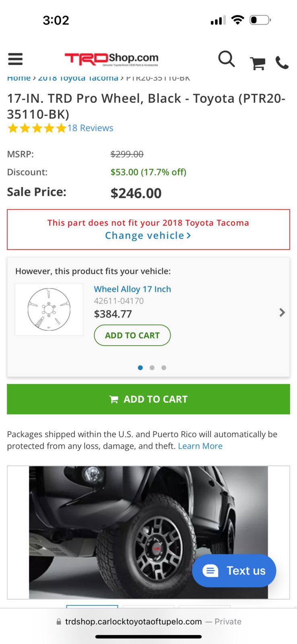This screenshot has height=644, width=297.
Task: Click the green ADD TO CART bar
Action: 148,399
